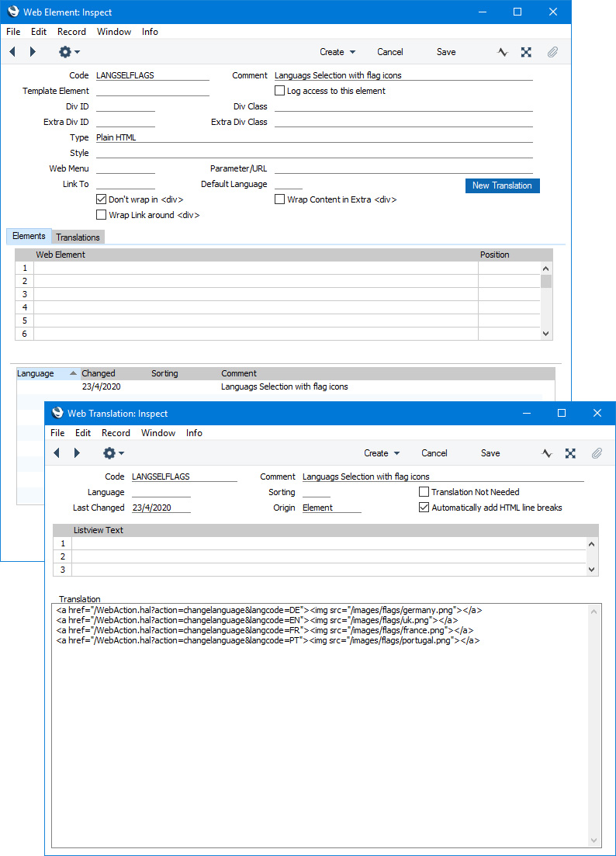This screenshot has width=616, height=856.
Task: Sort list by Language column header
Action: click(48, 373)
